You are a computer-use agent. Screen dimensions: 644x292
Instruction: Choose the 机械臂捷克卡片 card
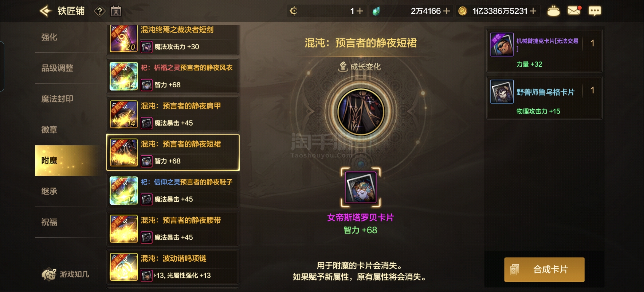point(544,51)
